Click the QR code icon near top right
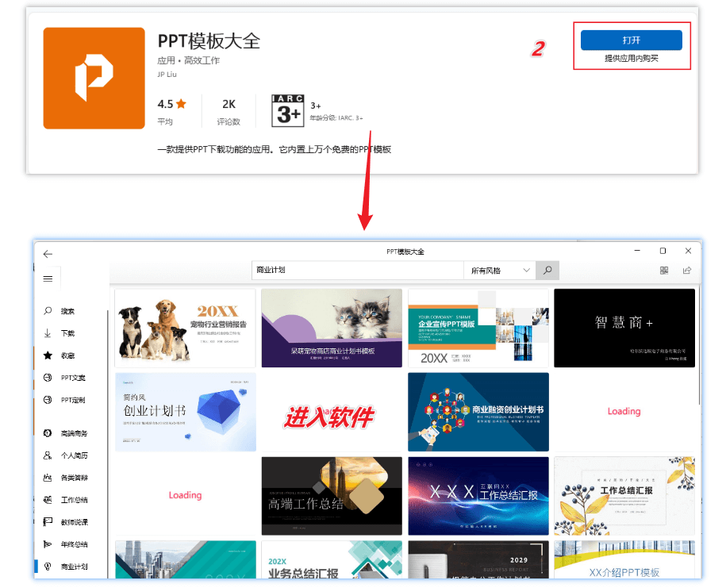 click(665, 271)
